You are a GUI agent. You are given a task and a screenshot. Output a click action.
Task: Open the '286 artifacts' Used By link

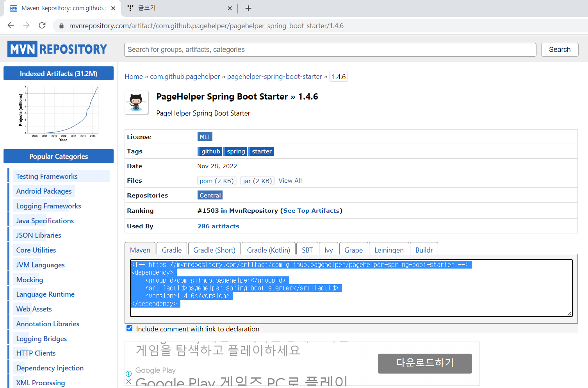click(x=218, y=226)
